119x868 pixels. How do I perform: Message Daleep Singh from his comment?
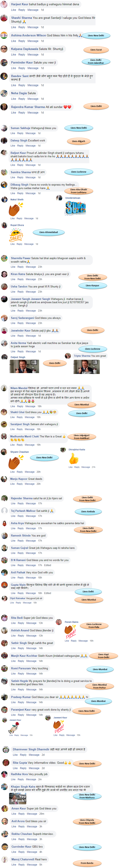click(x=31, y=146)
